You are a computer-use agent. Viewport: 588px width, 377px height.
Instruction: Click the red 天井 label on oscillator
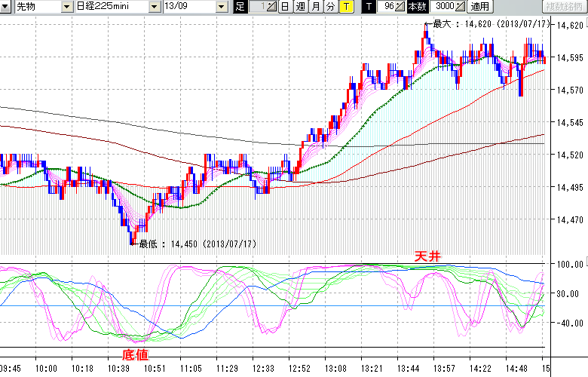click(x=427, y=256)
